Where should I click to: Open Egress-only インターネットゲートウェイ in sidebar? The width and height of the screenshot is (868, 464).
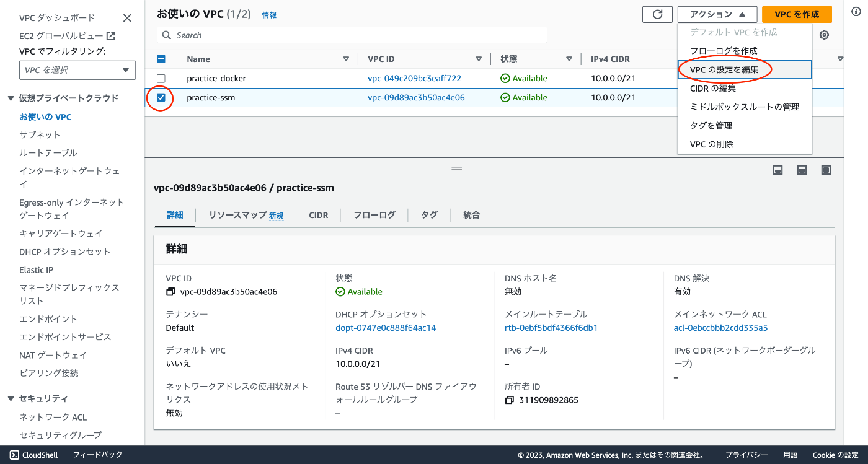point(72,209)
